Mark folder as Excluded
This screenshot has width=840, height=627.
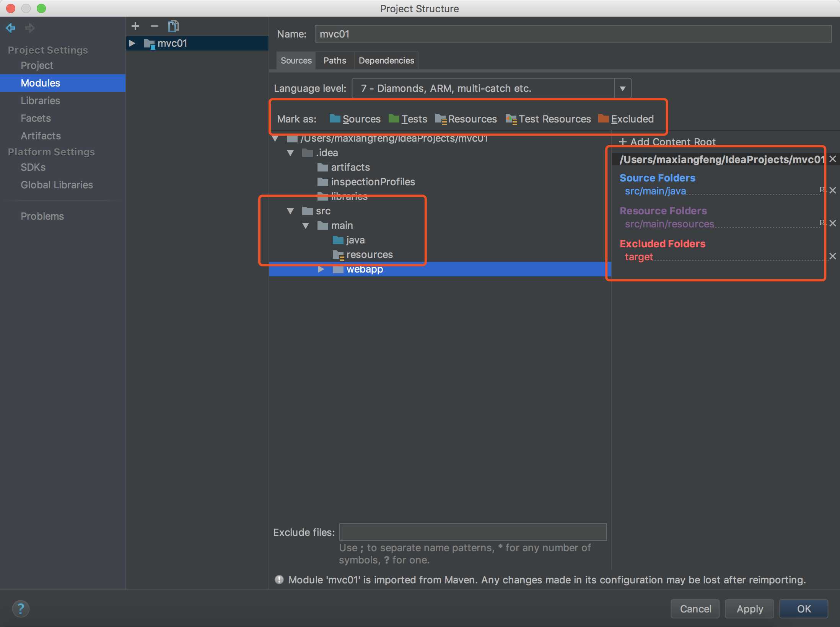[626, 119]
